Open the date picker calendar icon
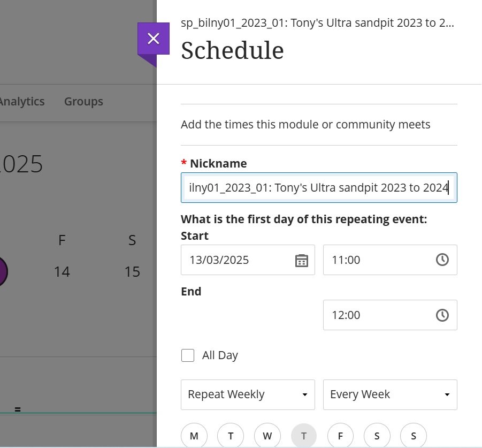This screenshot has height=448, width=482. coord(302,260)
